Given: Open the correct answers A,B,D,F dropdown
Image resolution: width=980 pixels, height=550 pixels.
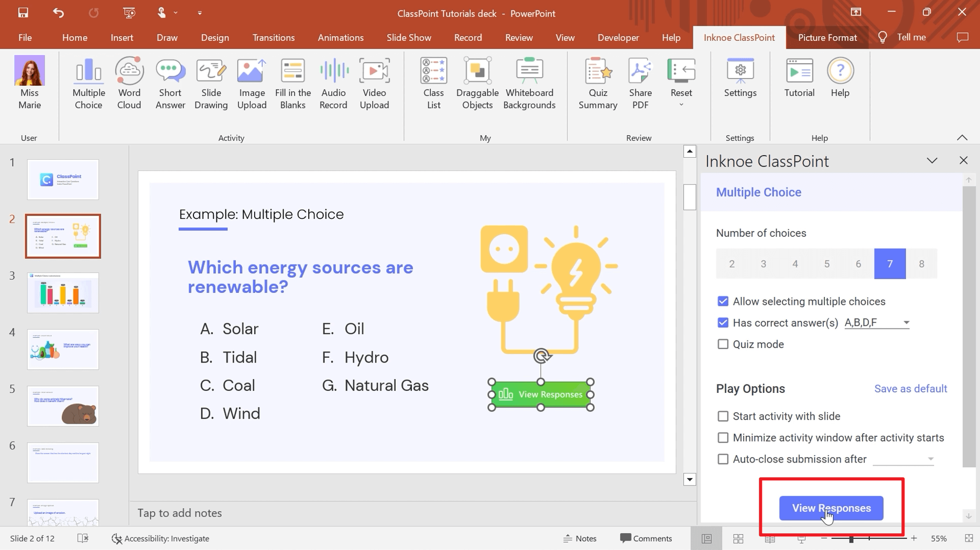Looking at the screenshot, I should (877, 323).
